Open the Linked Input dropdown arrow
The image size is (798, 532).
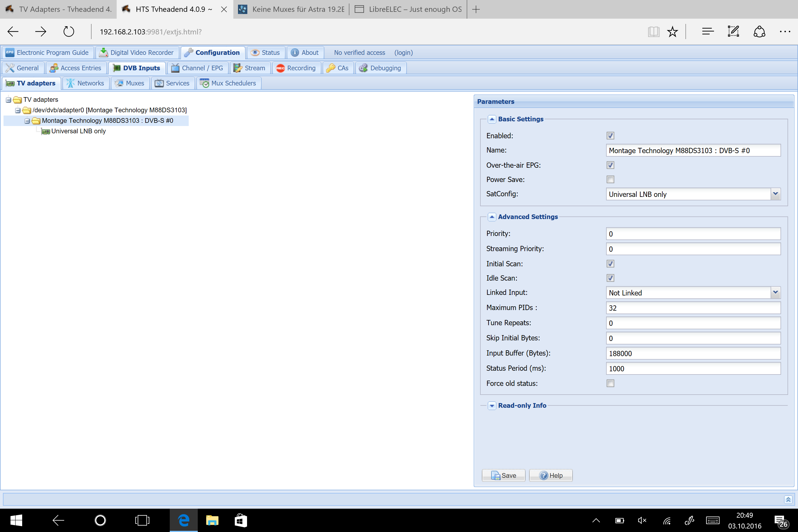[x=776, y=293]
